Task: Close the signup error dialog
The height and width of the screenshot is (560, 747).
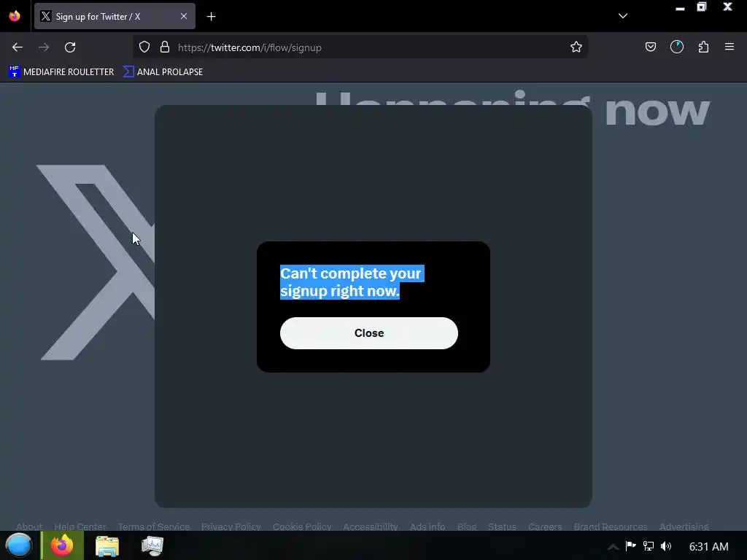Action: [x=368, y=332]
